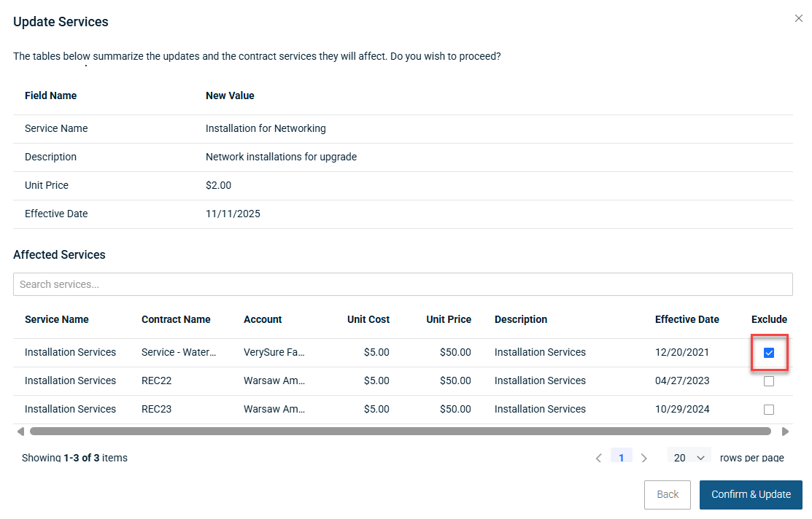Image resolution: width=812 pixels, height=519 pixels.
Task: Check Exclude box for REC23 contract
Action: click(x=768, y=410)
